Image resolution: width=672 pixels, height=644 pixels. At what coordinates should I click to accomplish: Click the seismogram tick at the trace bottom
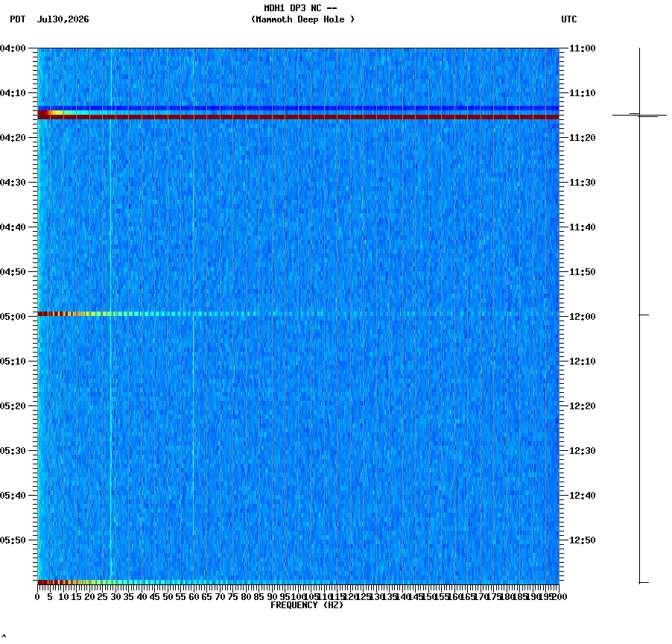[x=644, y=583]
